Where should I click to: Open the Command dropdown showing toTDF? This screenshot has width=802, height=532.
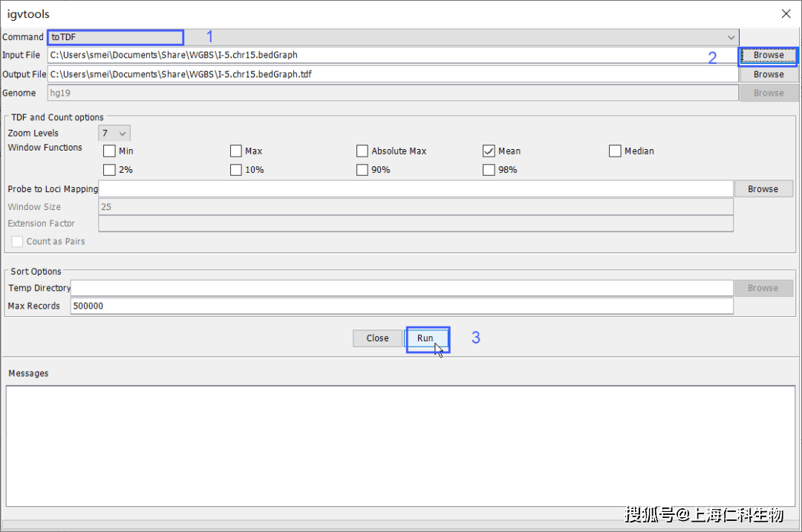(392, 37)
